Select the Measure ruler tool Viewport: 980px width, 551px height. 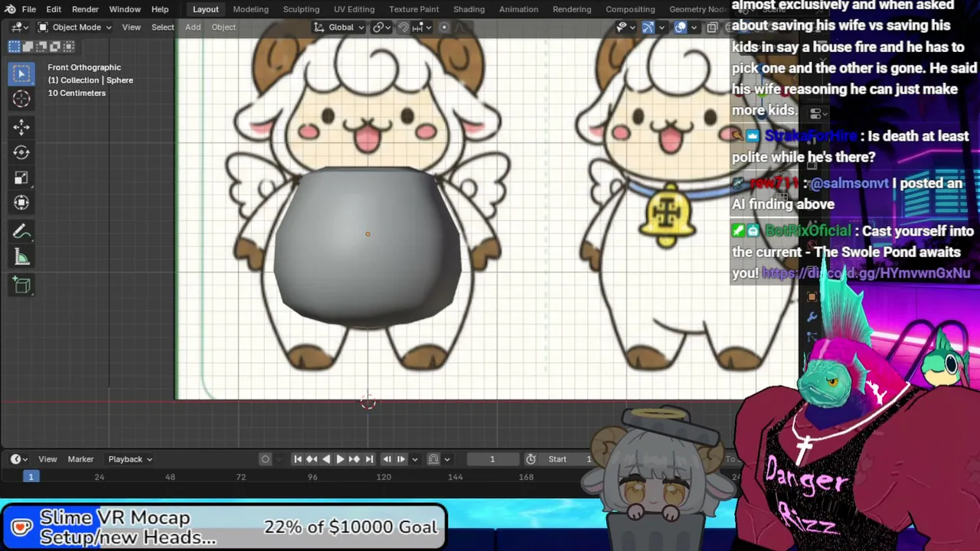click(x=21, y=257)
